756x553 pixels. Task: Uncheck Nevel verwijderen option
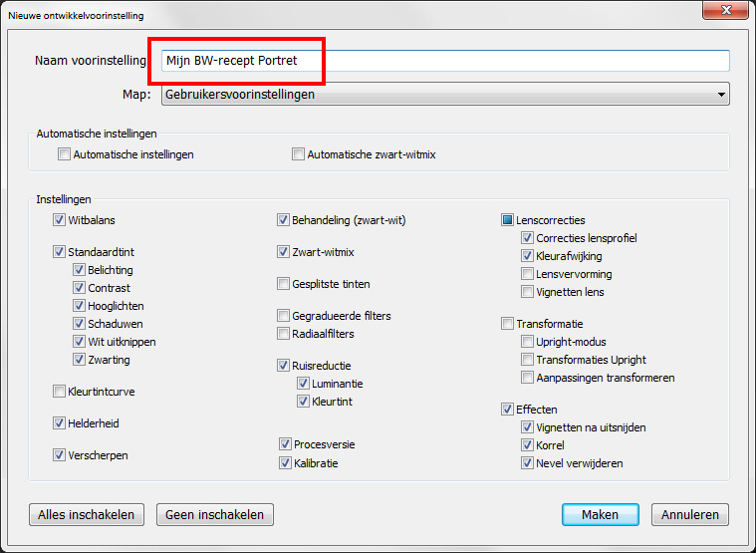[528, 463]
